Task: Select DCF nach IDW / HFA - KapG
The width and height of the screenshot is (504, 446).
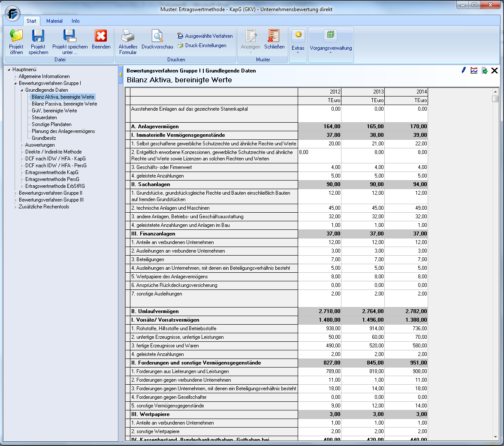Action: (x=55, y=159)
